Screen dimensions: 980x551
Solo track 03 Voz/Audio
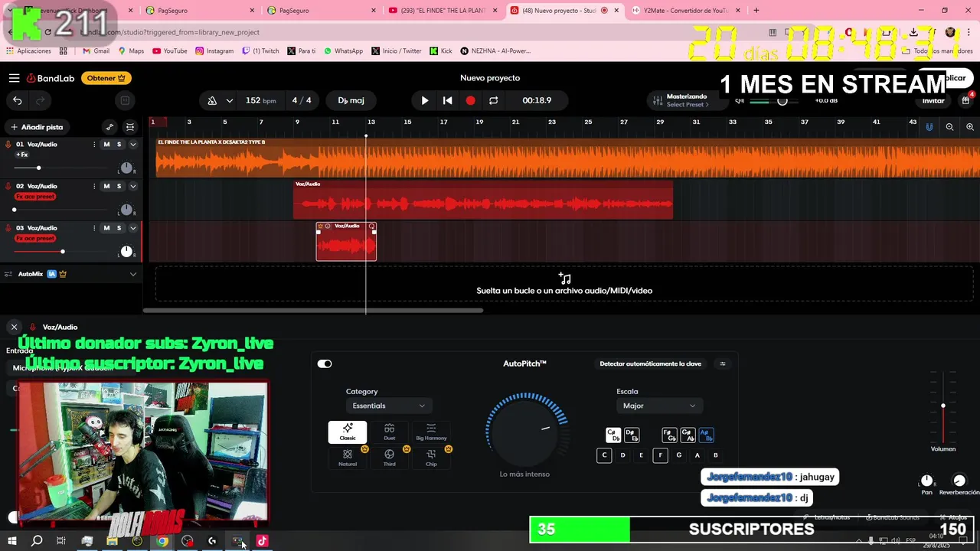click(x=119, y=228)
